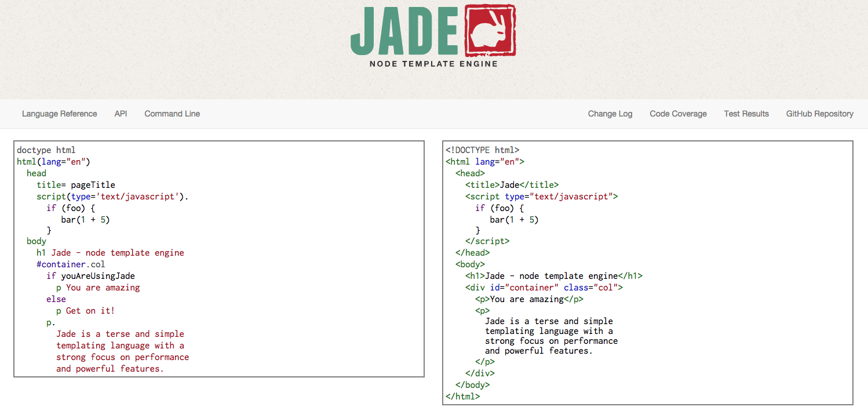Click the red rabbit logo icon

click(x=489, y=32)
